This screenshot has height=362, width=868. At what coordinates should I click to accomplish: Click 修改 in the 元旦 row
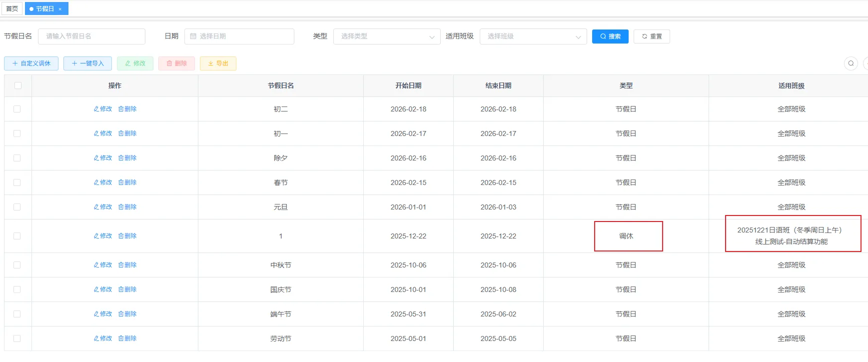tap(103, 207)
